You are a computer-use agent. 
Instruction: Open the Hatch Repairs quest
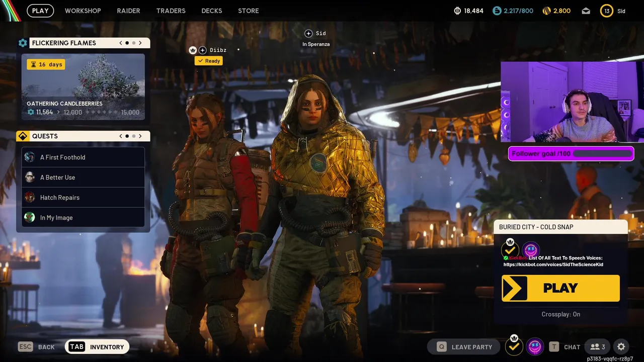click(83, 198)
